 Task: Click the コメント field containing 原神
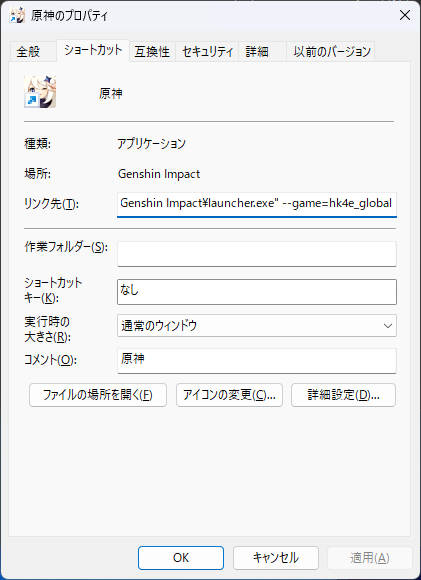[257, 361]
